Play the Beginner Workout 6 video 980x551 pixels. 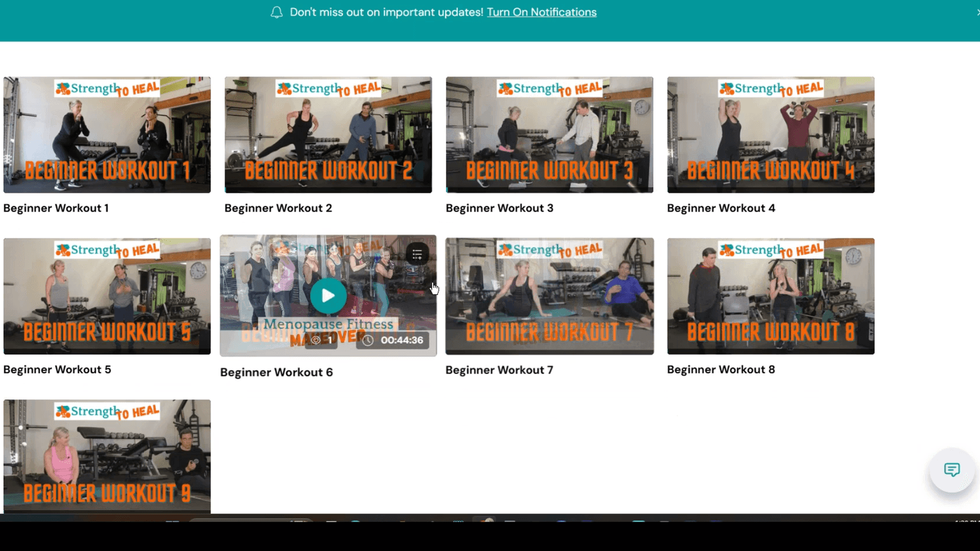pyautogui.click(x=328, y=296)
